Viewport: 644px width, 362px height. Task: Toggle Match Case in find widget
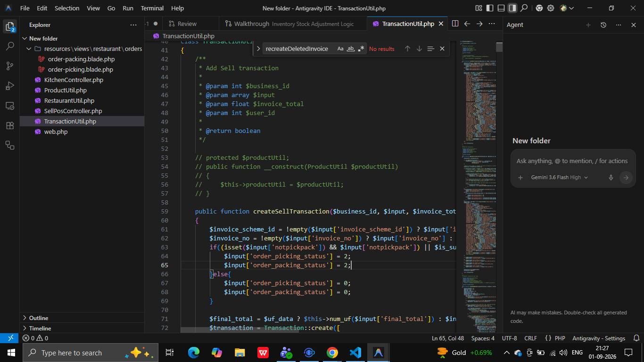340,49
